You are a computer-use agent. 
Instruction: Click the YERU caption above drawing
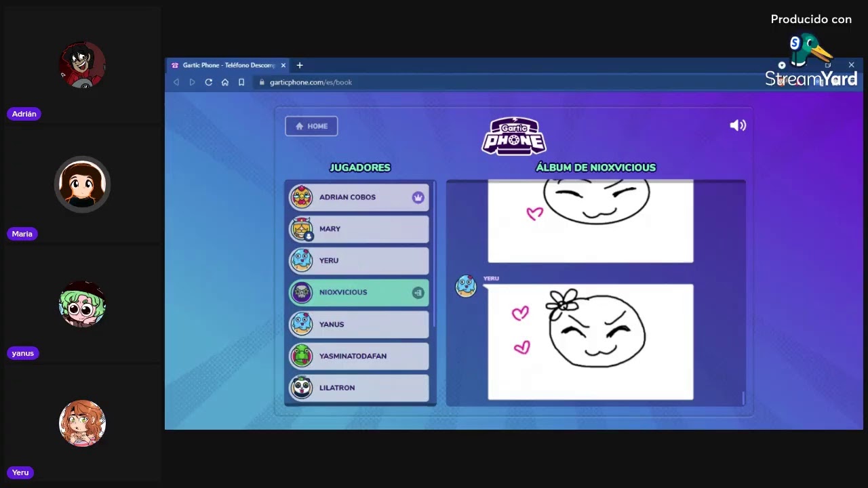[x=491, y=279]
